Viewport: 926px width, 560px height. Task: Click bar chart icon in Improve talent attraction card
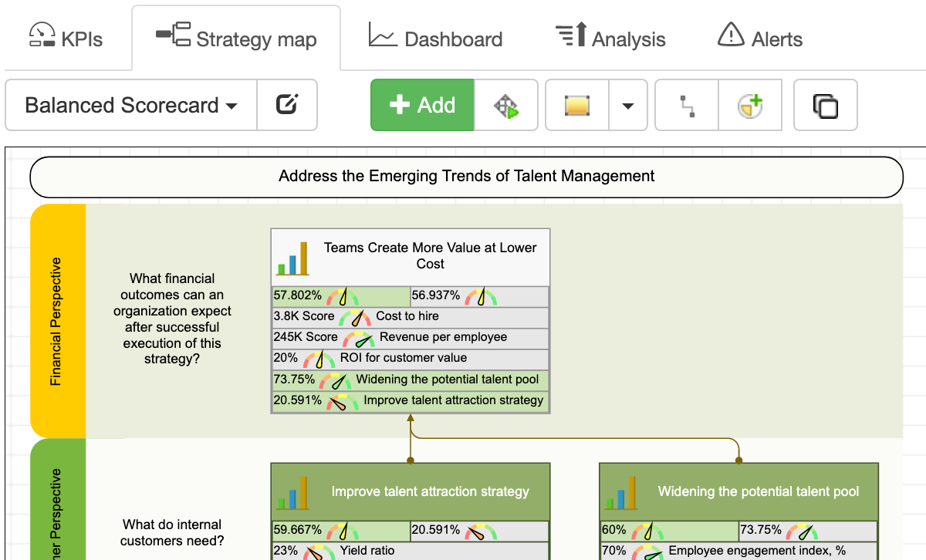click(x=293, y=492)
